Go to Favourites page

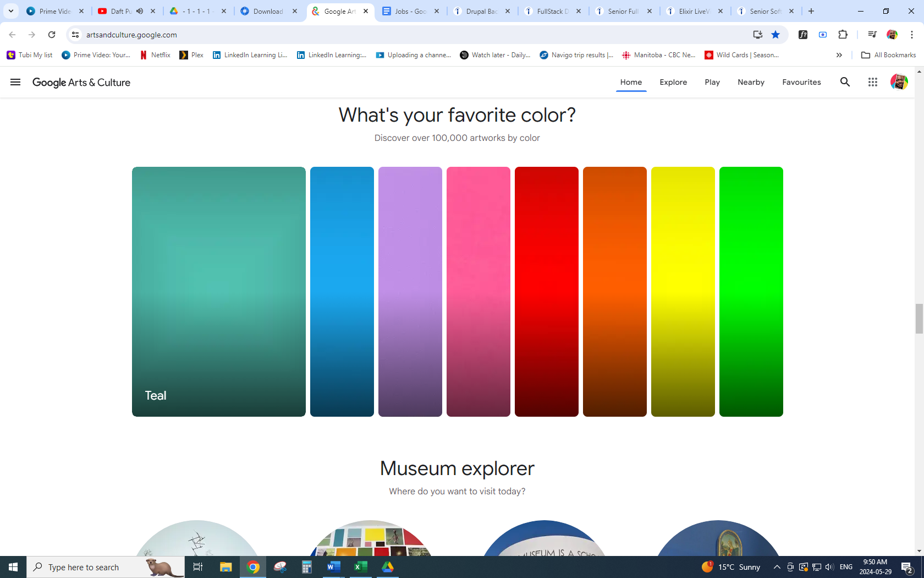(x=801, y=82)
